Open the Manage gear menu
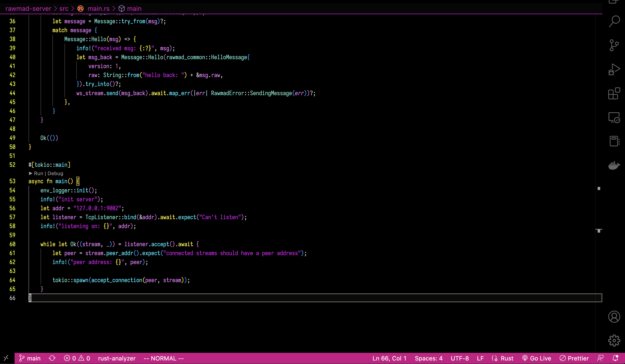This screenshot has width=625, height=364. 614,341
